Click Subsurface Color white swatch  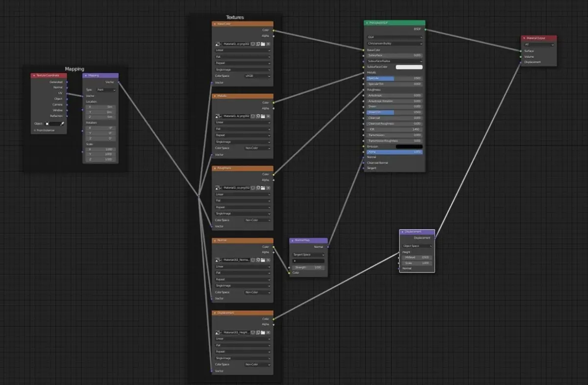point(409,67)
